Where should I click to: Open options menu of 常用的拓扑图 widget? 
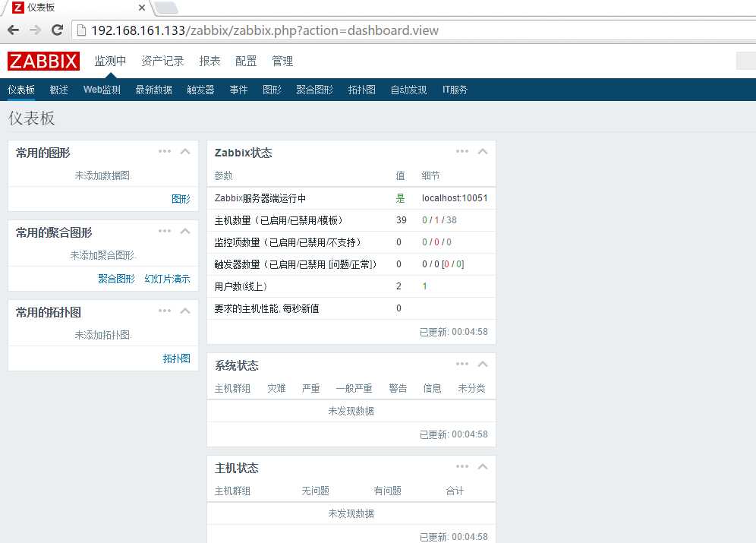click(x=165, y=311)
